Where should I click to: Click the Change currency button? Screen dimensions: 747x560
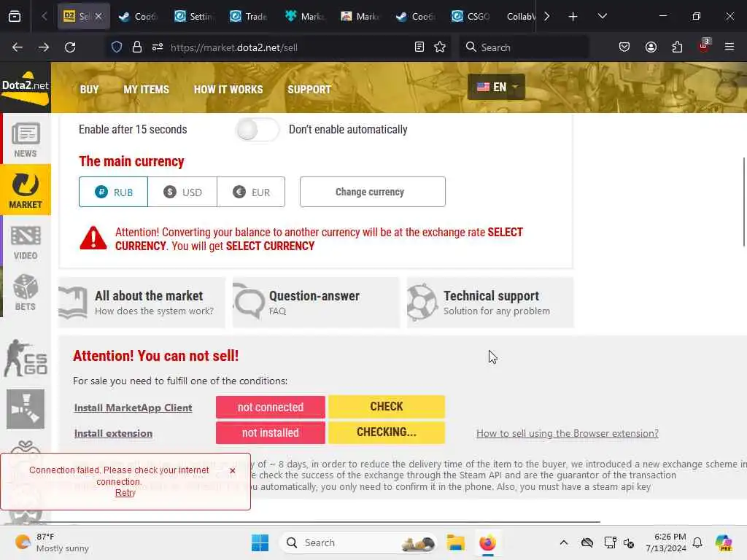(373, 192)
